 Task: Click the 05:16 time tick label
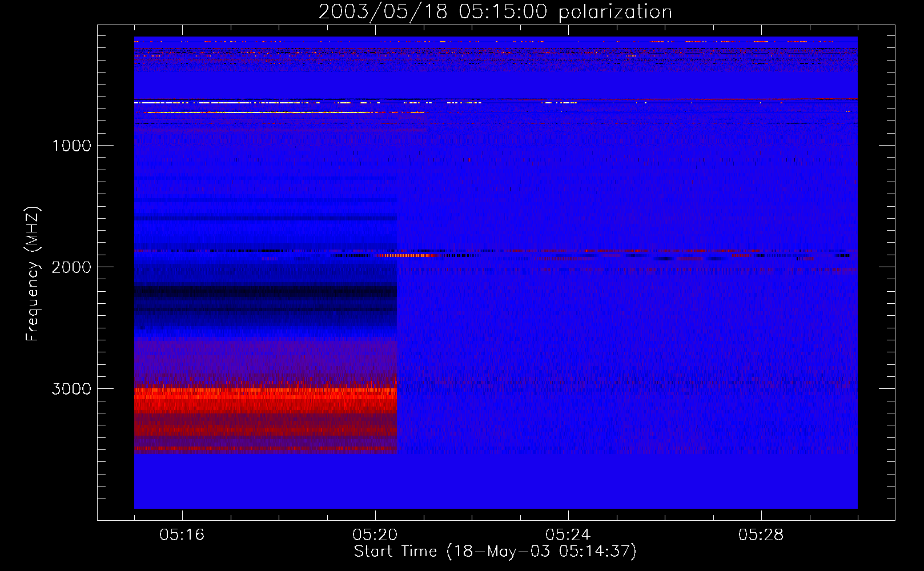click(x=182, y=534)
